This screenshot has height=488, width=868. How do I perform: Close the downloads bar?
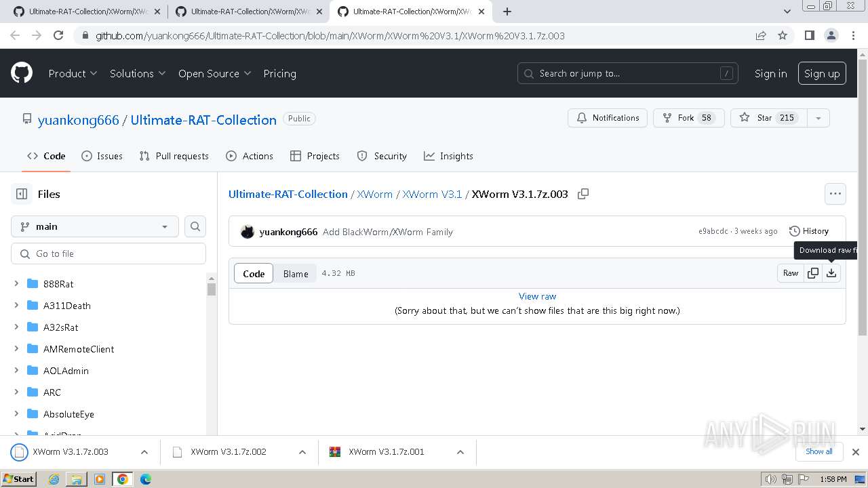pyautogui.click(x=856, y=452)
